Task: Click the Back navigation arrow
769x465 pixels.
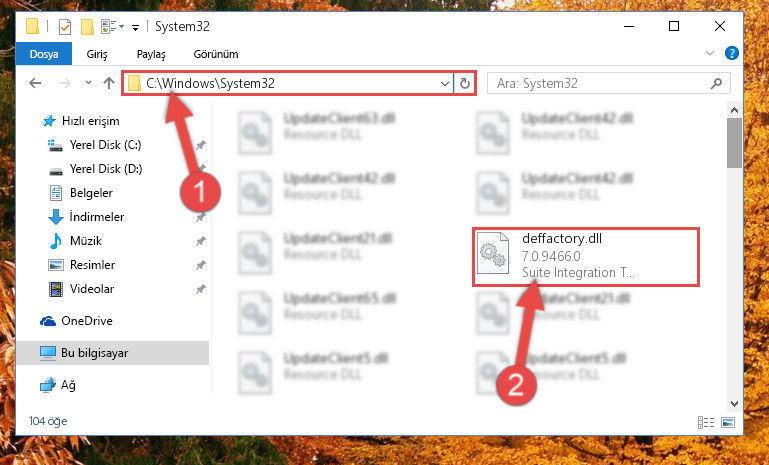Action: point(35,83)
